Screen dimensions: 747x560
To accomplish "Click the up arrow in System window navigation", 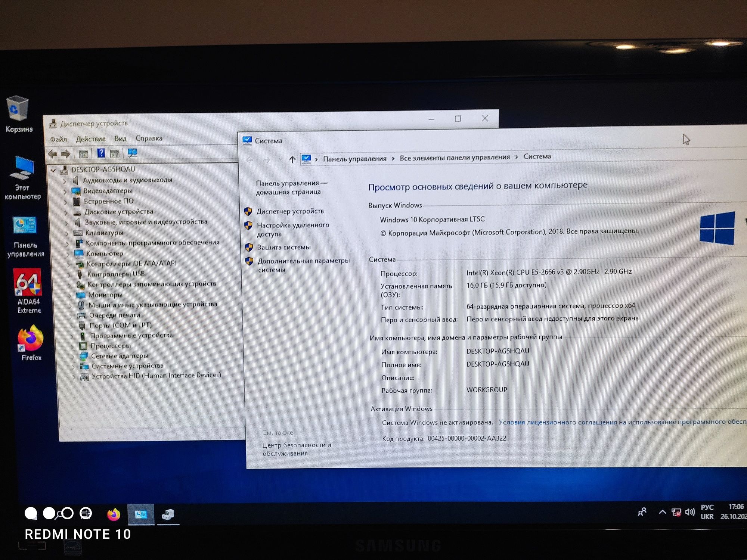I will 292,160.
